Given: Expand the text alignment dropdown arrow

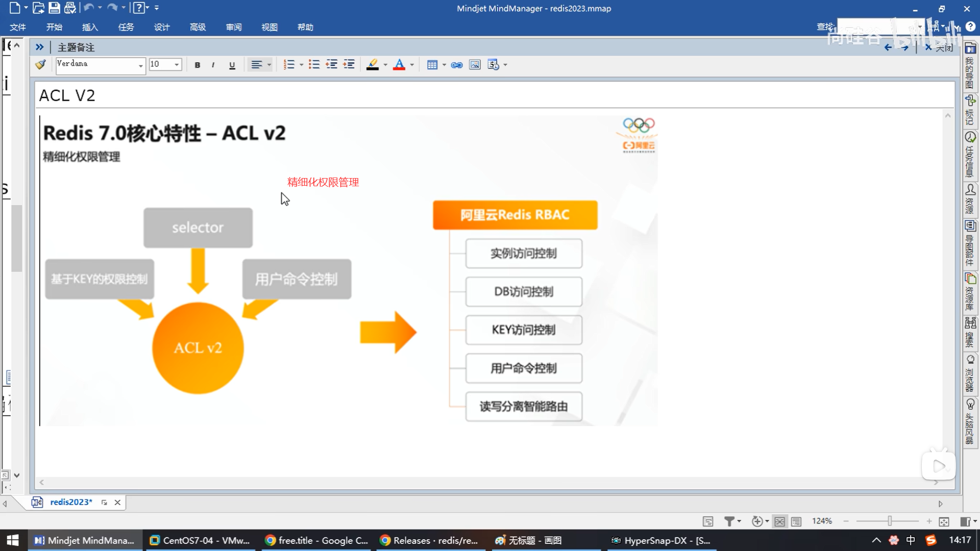Looking at the screenshot, I should [x=269, y=65].
